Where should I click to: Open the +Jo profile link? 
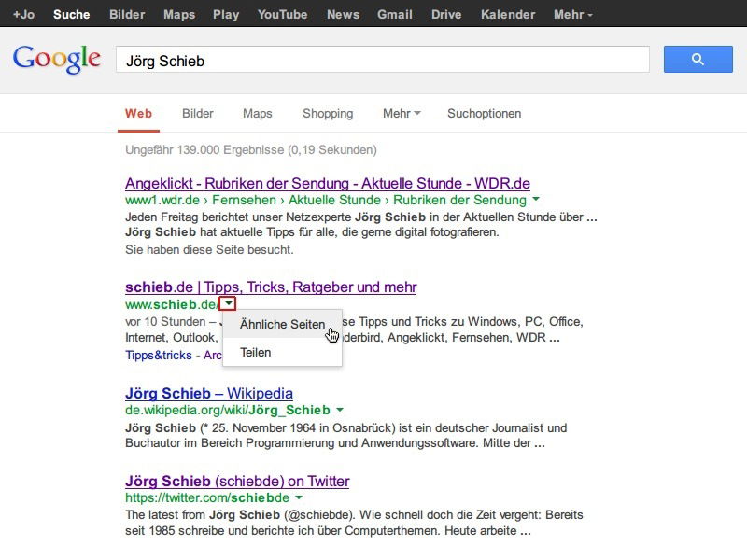click(23, 14)
